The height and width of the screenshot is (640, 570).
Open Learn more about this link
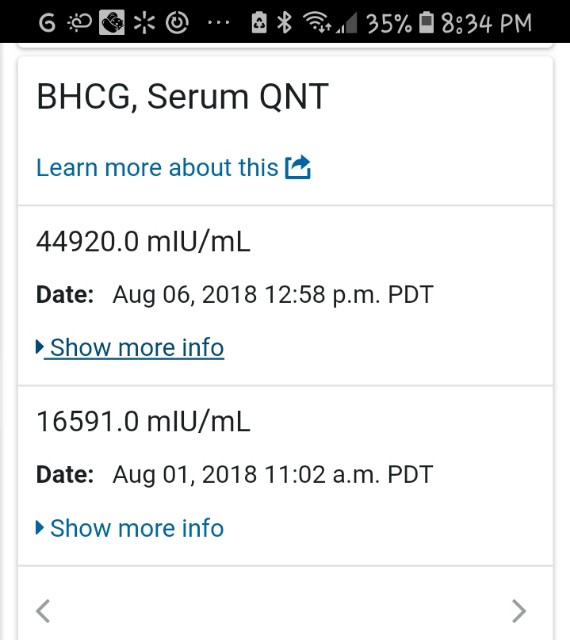click(157, 167)
